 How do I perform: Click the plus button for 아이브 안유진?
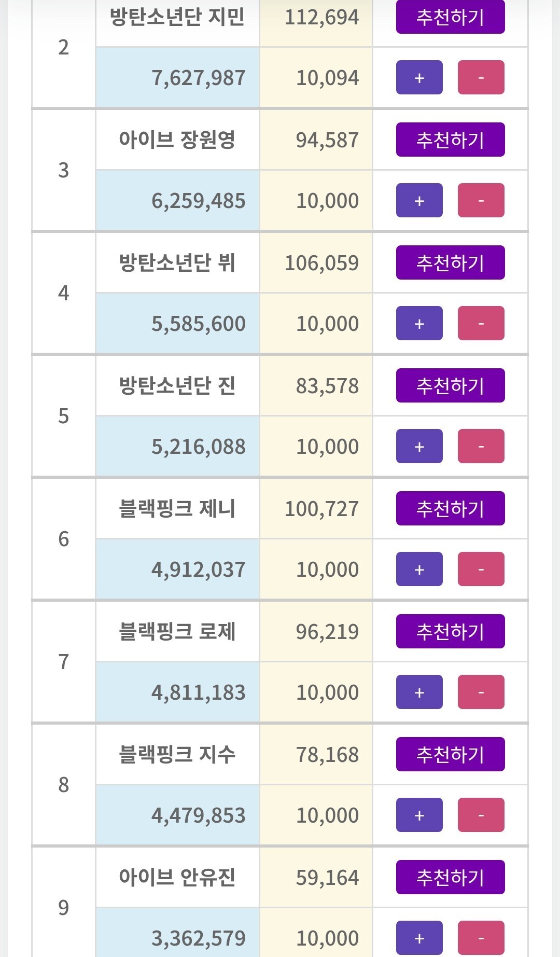click(419, 938)
